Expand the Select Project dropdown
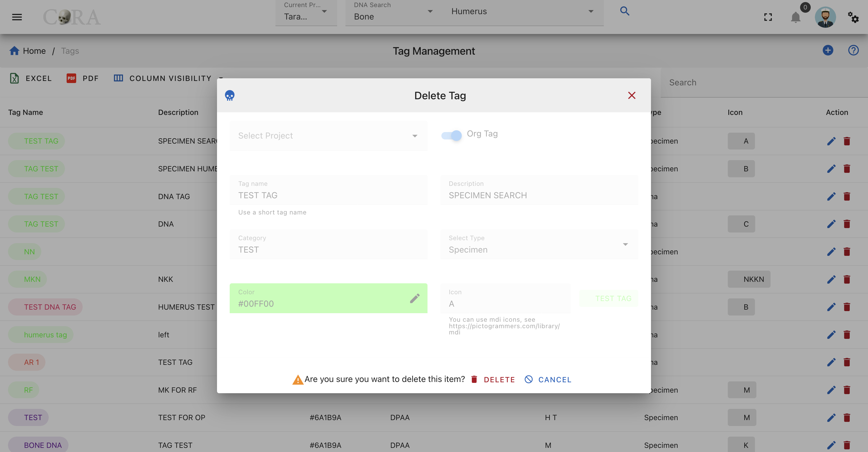This screenshot has width=868, height=452. (x=328, y=136)
